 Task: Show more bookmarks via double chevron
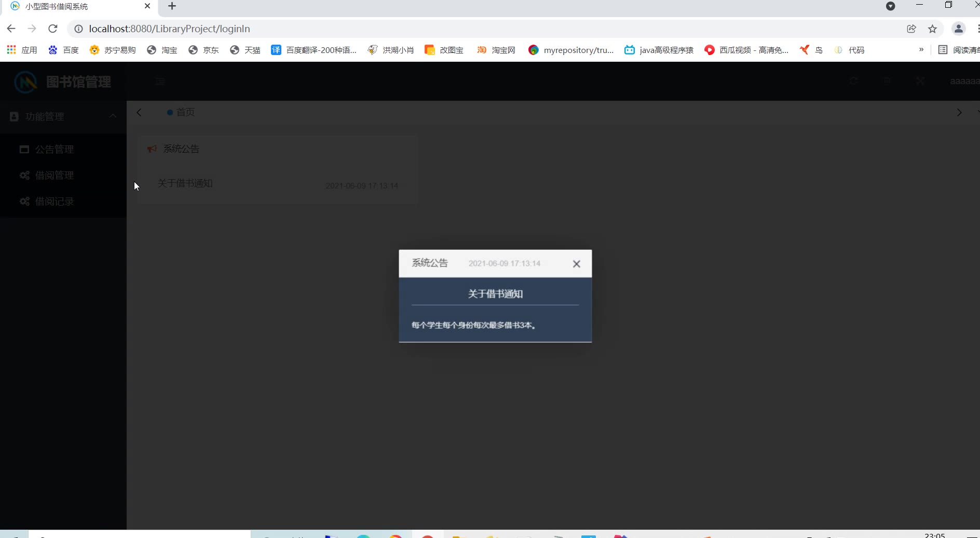coord(921,49)
